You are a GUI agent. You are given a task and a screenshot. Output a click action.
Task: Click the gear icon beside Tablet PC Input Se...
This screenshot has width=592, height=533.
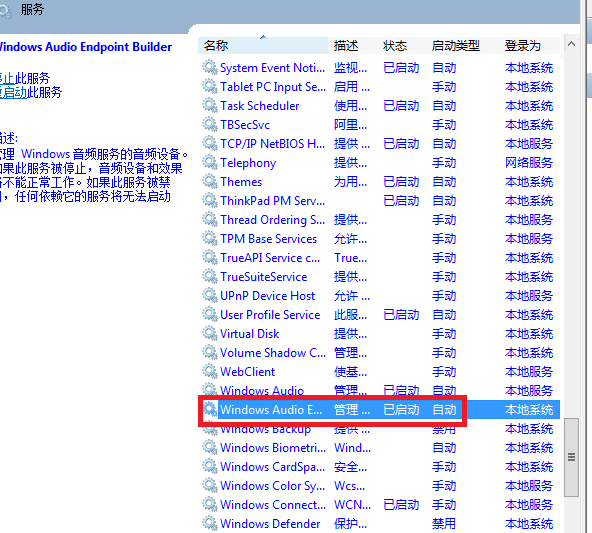click(x=210, y=86)
